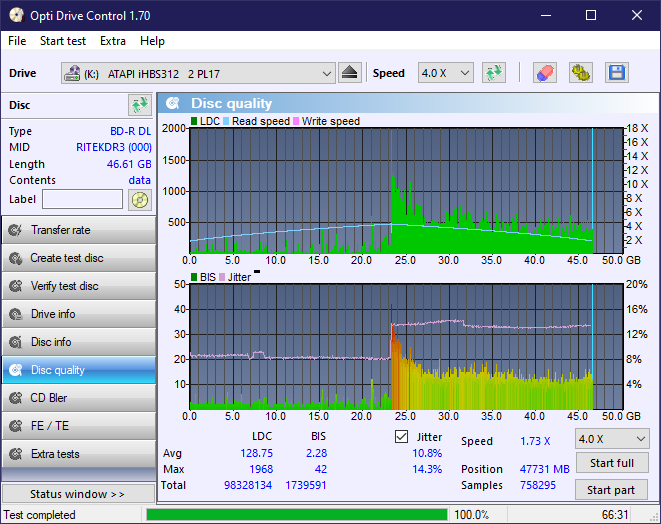
Task: Click into the disc Label field
Action: [x=83, y=199]
